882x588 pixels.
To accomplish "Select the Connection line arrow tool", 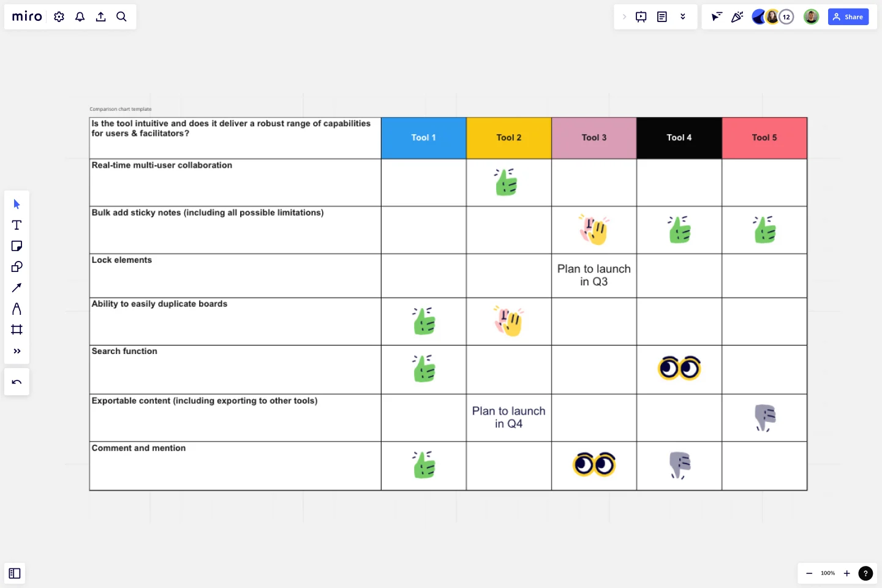I will [17, 288].
